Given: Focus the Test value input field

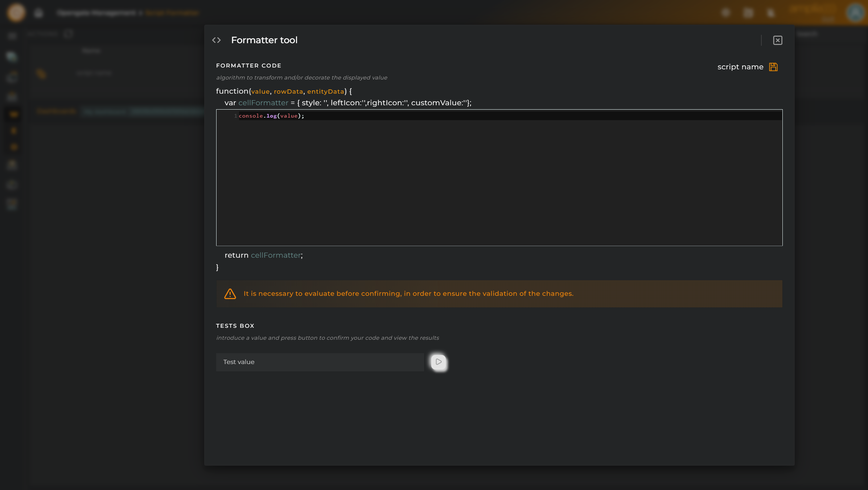Looking at the screenshot, I should (x=320, y=362).
